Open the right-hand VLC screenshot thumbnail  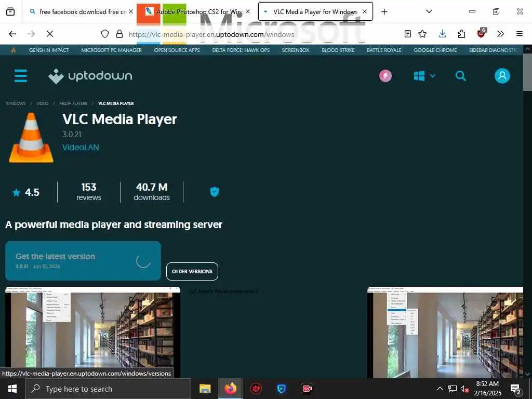445,332
